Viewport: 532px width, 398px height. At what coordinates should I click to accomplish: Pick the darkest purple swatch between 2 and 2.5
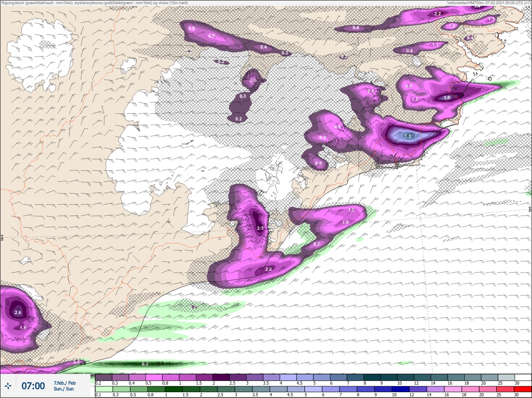click(x=221, y=377)
